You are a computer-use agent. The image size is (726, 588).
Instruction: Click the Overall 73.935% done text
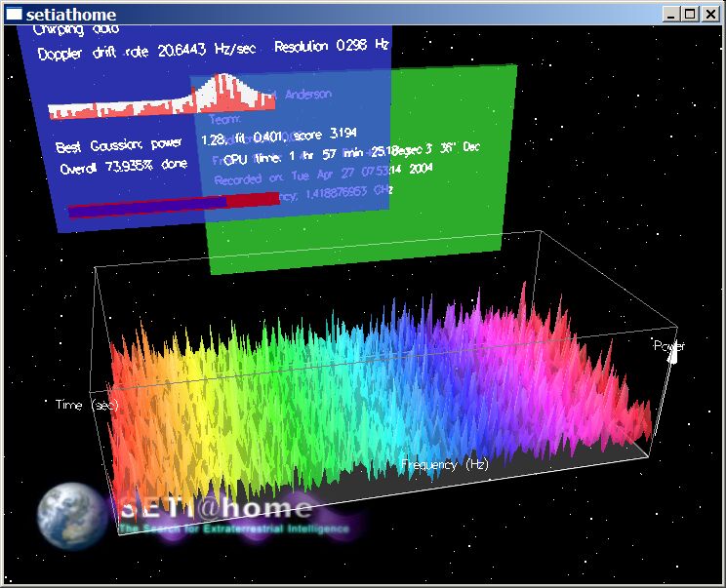click(x=124, y=166)
